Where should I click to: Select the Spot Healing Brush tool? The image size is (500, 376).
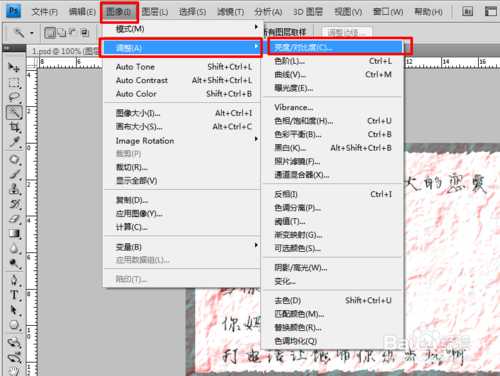pos(14,159)
